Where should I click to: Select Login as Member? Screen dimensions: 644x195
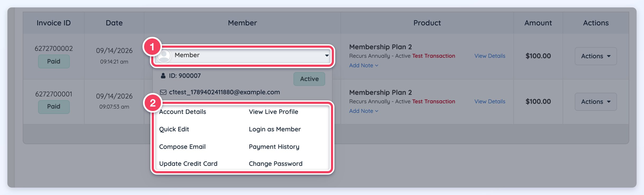tap(275, 129)
